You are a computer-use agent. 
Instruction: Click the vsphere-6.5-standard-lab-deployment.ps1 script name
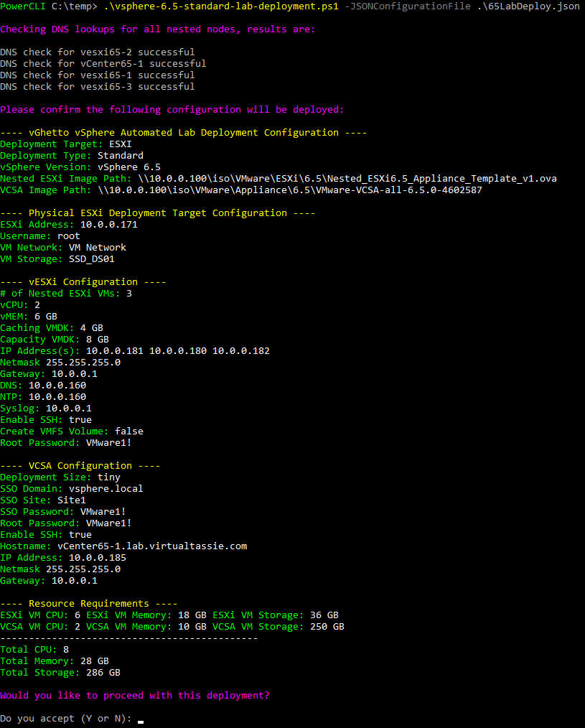click(221, 6)
